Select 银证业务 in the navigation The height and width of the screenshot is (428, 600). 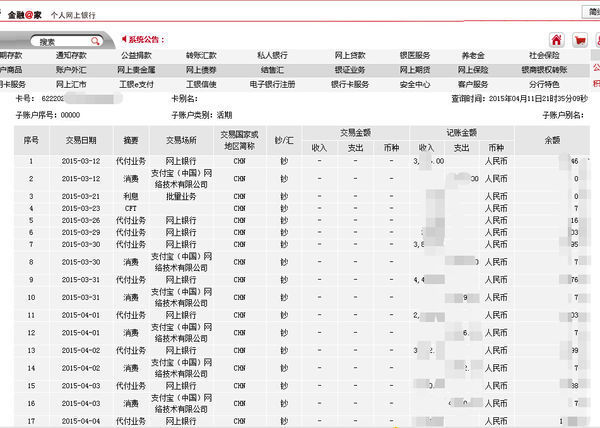point(350,70)
